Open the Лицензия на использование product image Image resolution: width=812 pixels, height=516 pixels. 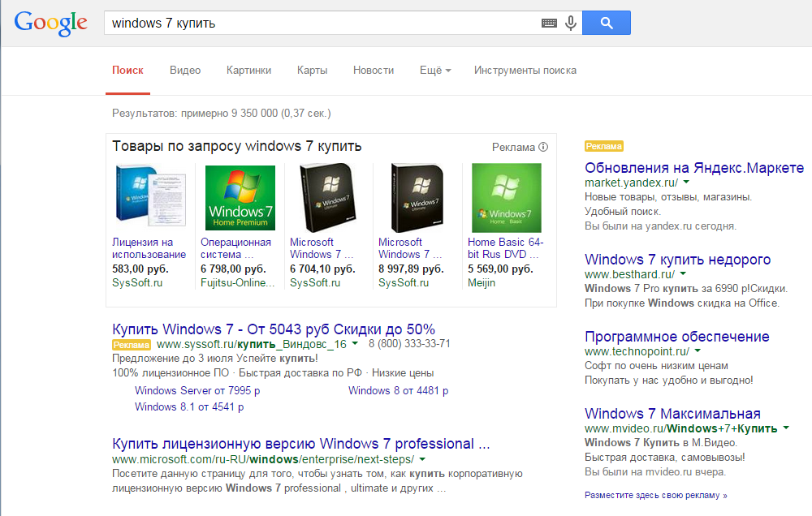pyautogui.click(x=151, y=195)
